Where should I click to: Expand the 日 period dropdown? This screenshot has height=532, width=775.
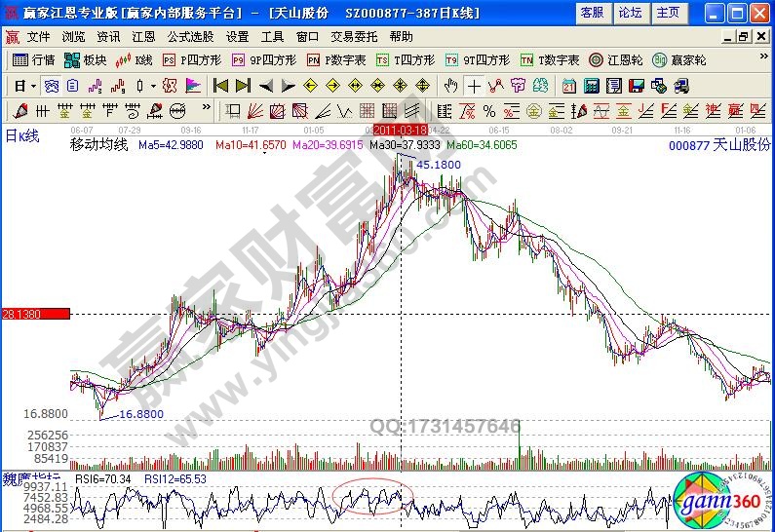[x=23, y=86]
